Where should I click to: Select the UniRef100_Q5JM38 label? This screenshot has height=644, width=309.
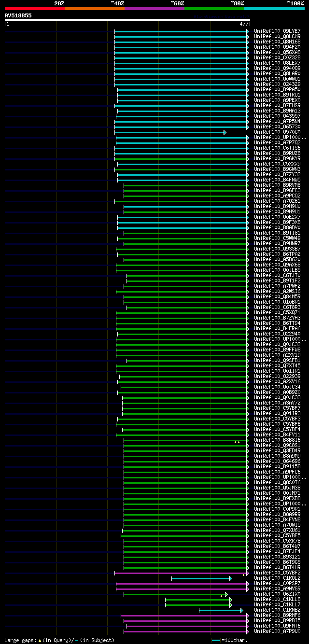point(277,488)
